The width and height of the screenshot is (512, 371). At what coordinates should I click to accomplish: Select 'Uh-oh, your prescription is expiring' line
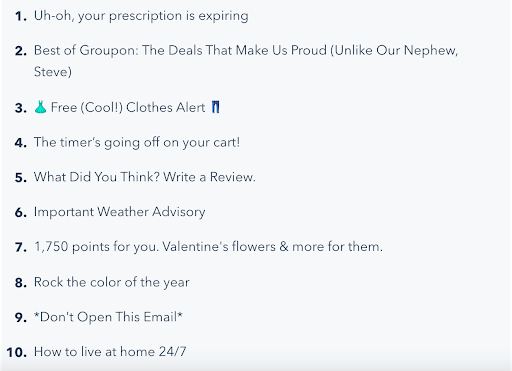click(141, 16)
